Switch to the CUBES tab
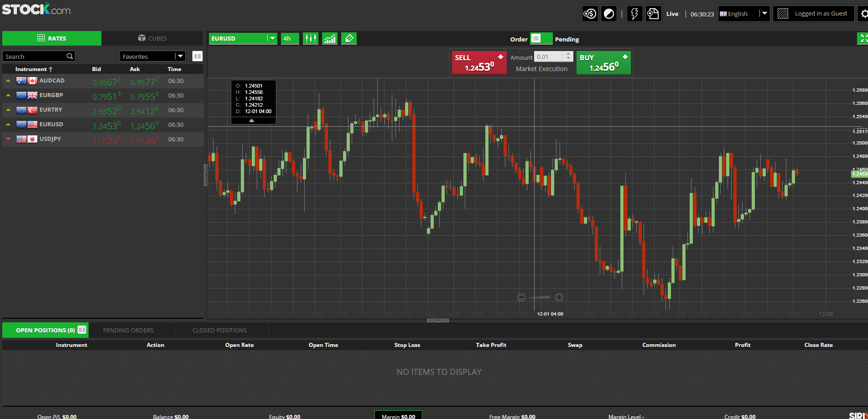 point(152,38)
